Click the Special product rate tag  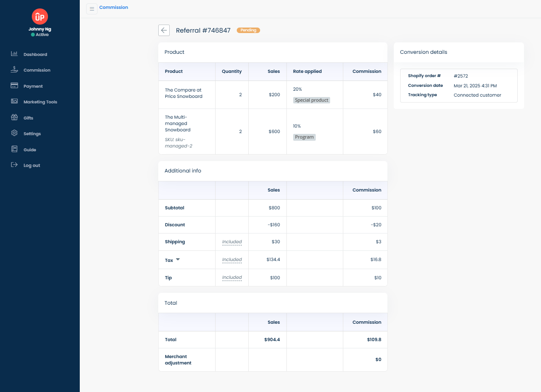[x=311, y=100]
